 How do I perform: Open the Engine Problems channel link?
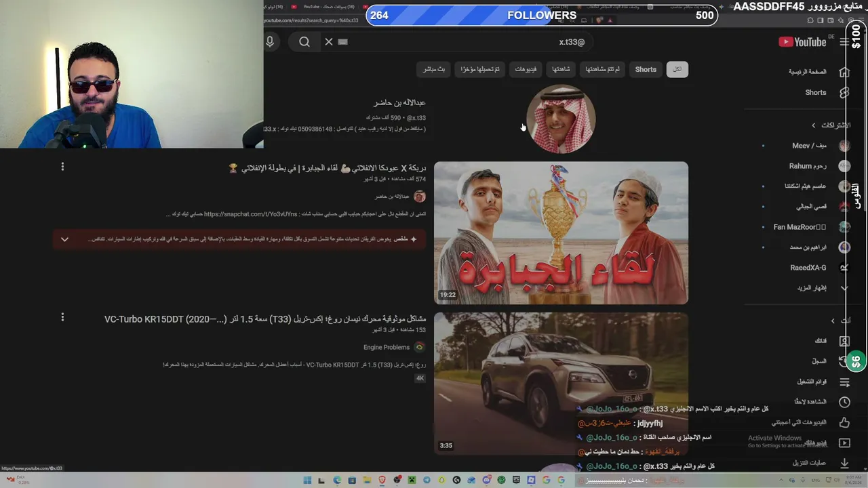click(x=387, y=347)
